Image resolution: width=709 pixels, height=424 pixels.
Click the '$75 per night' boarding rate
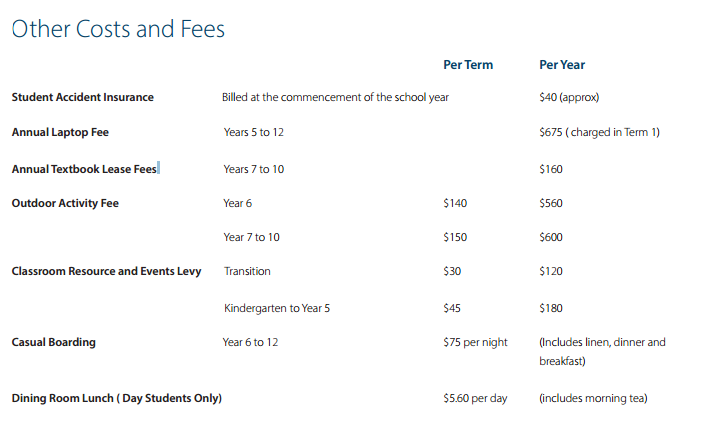click(475, 342)
